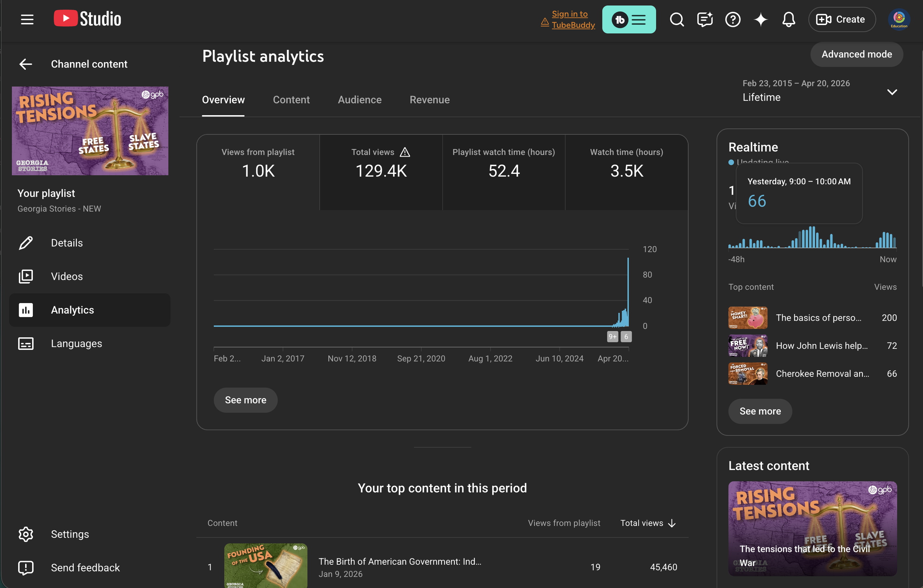Switch to the Revenue tab
The height and width of the screenshot is (588, 923).
tap(429, 100)
